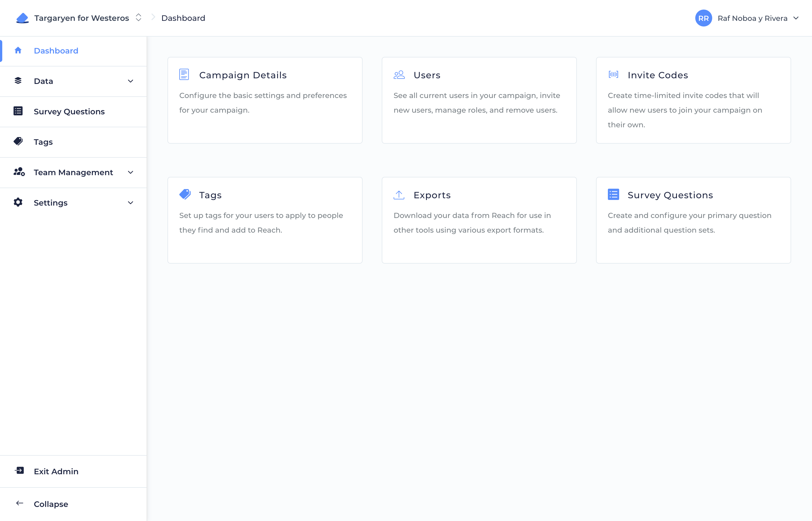Click the Exit Admin icon

coord(19,471)
